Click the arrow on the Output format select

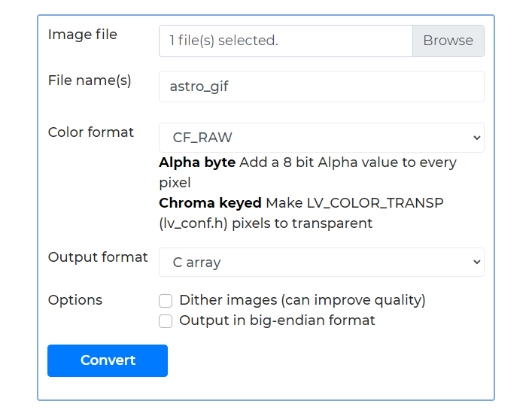pos(476,263)
